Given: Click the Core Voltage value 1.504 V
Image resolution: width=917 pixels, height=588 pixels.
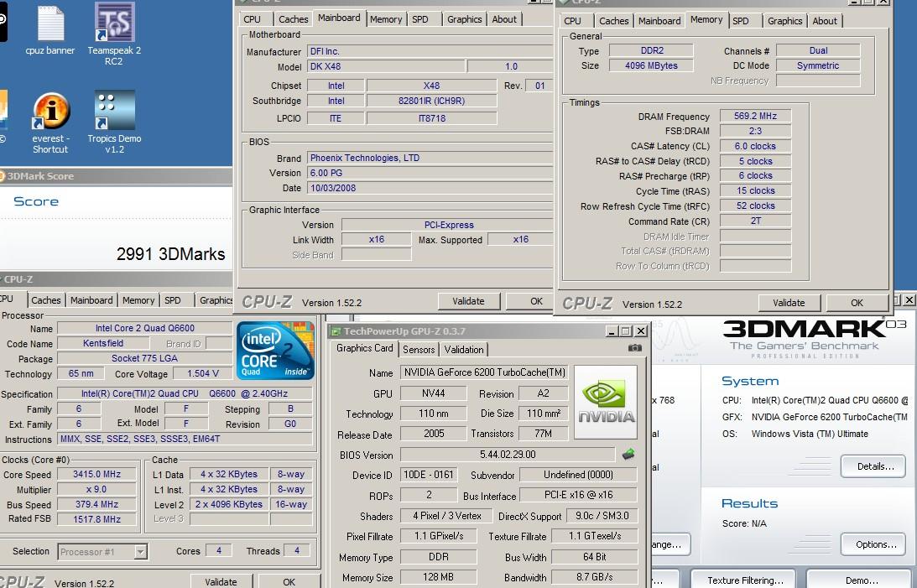Looking at the screenshot, I should click(x=203, y=373).
